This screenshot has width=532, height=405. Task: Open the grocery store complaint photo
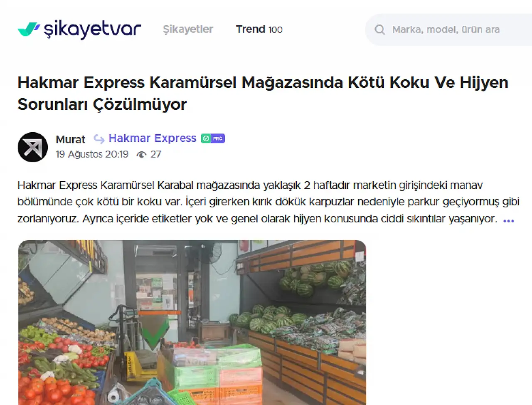click(x=192, y=322)
